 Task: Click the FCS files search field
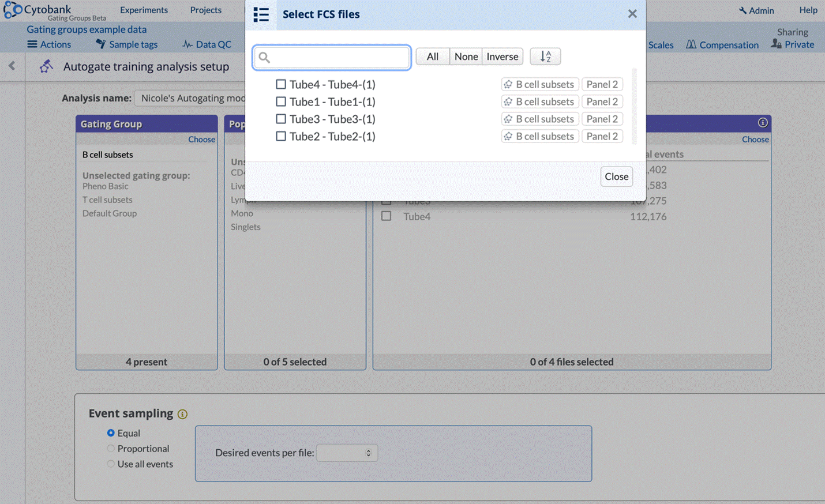pos(332,57)
